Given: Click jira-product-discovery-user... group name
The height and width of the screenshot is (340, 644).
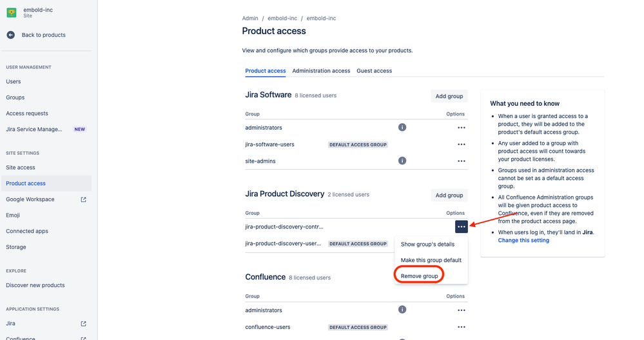Looking at the screenshot, I should click(x=283, y=243).
